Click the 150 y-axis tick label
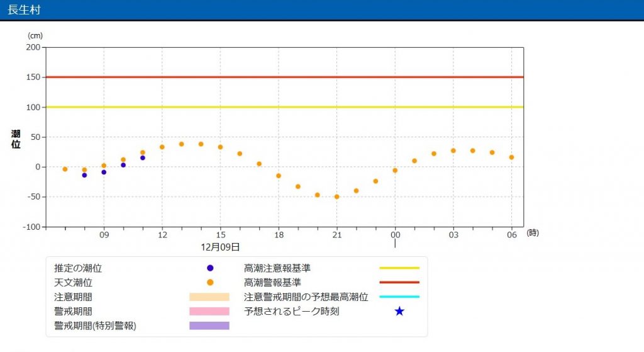This screenshot has width=644, height=352. (x=33, y=77)
